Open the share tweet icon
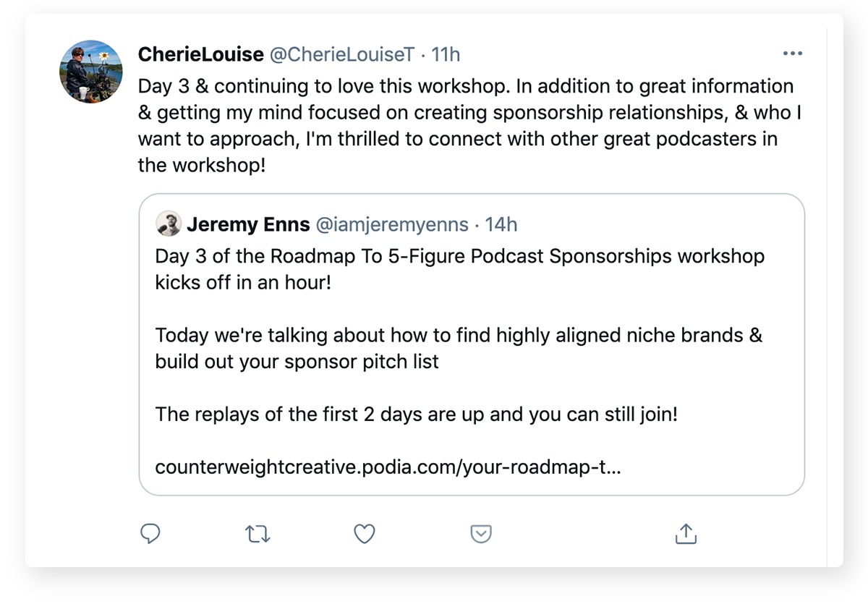This screenshot has height=604, width=868. 685,534
